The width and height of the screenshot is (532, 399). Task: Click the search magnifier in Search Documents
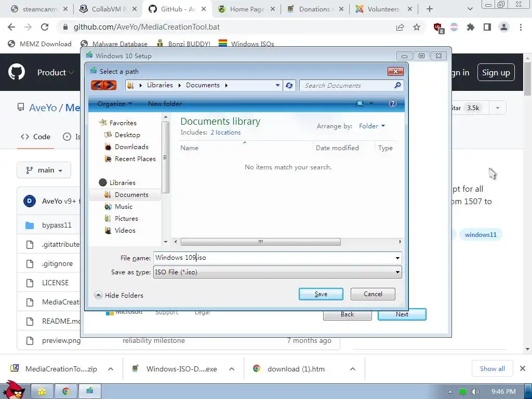[397, 85]
